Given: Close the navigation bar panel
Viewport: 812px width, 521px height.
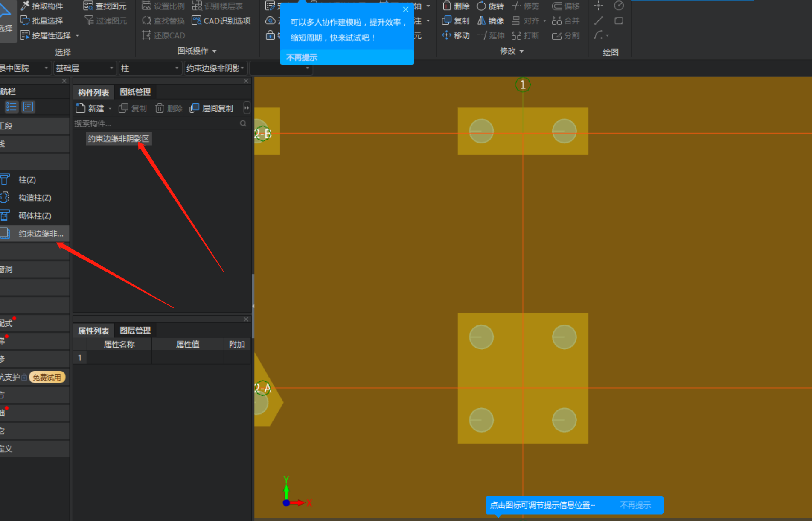Looking at the screenshot, I should [64, 81].
